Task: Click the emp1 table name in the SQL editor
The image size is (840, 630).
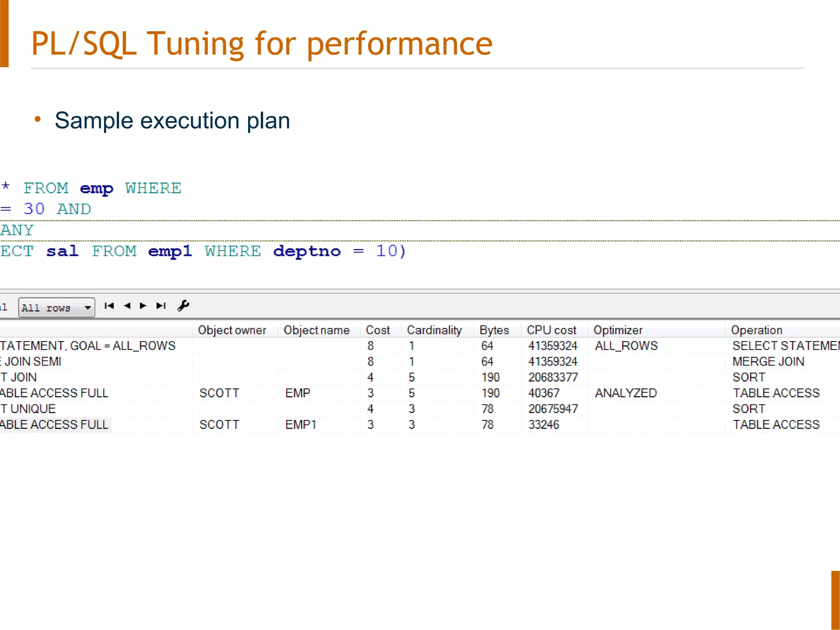Action: tap(170, 251)
